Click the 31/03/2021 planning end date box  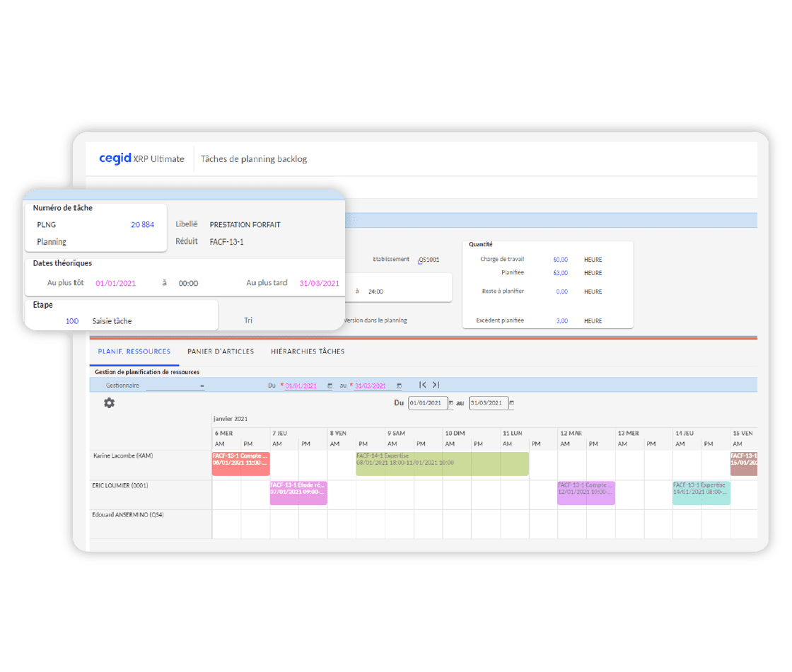pyautogui.click(x=488, y=403)
